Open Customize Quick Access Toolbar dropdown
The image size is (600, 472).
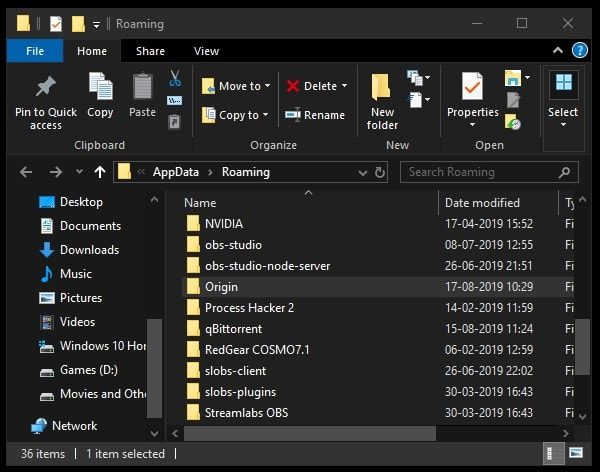[96, 25]
